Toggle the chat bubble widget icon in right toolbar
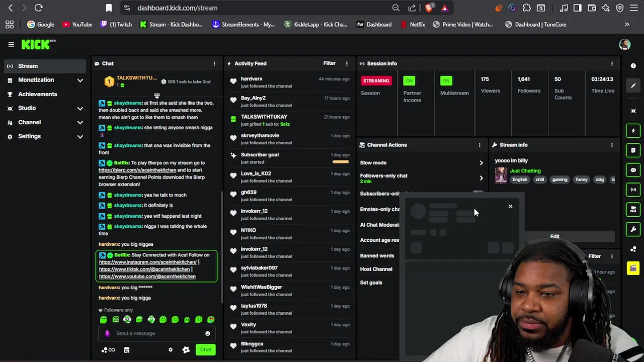 point(633,170)
